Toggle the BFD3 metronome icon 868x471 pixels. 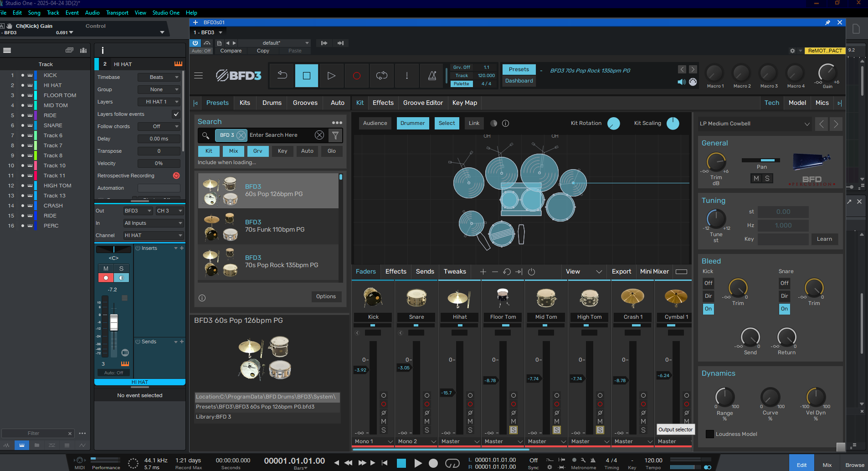[432, 76]
